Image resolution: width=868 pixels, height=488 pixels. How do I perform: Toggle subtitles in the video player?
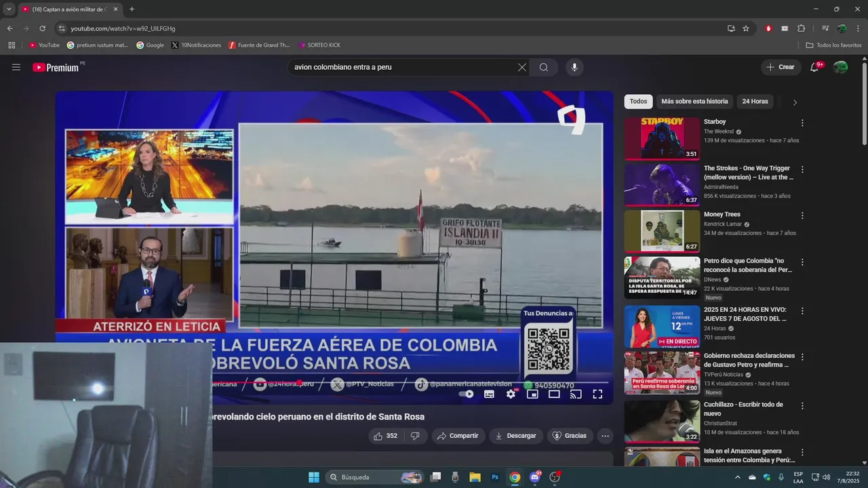coord(489,394)
